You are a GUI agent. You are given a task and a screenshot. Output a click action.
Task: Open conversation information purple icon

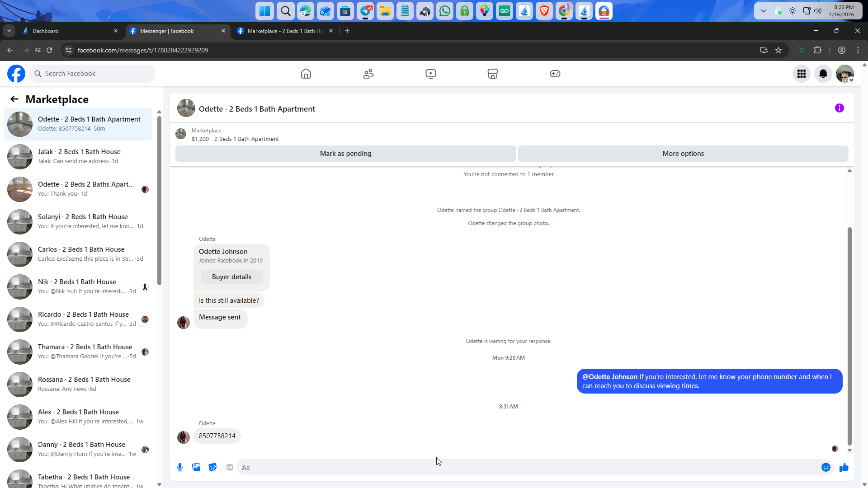coord(839,108)
